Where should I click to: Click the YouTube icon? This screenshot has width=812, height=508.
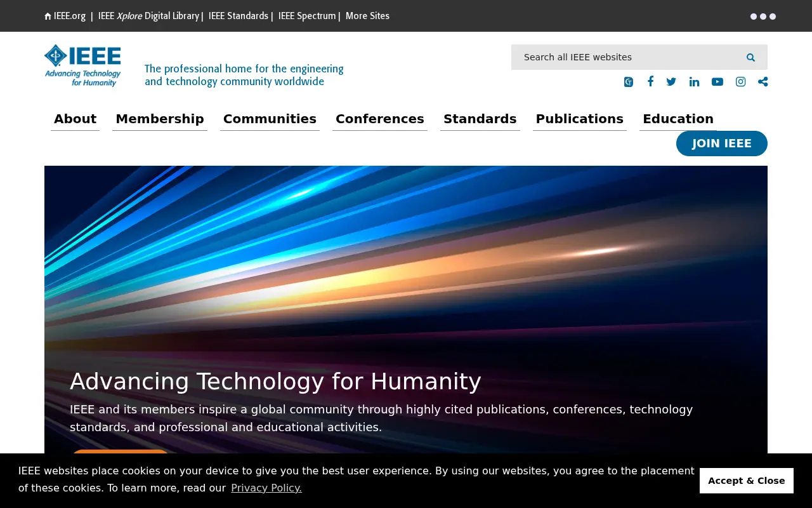(x=717, y=82)
